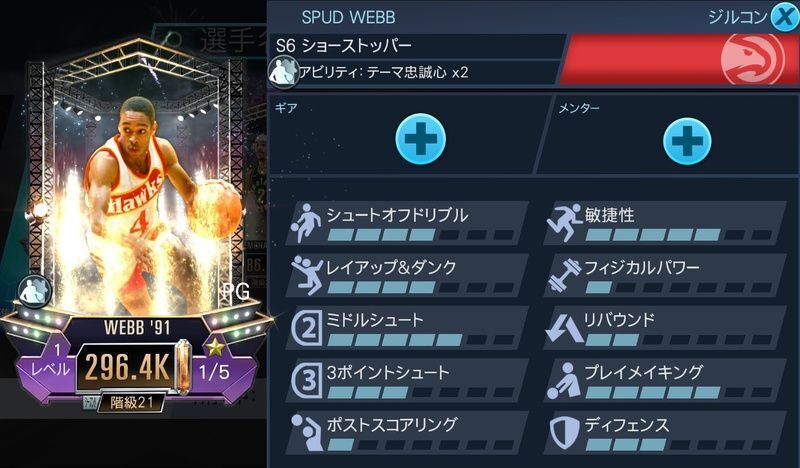Open the テーマ忠誠心 x2 ability row
800x468 pixels.
click(413, 72)
